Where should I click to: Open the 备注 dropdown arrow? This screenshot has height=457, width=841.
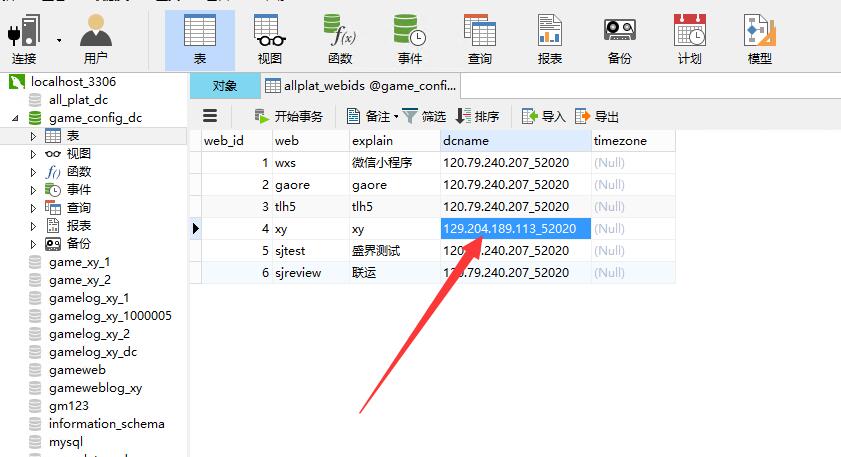pyautogui.click(x=396, y=117)
